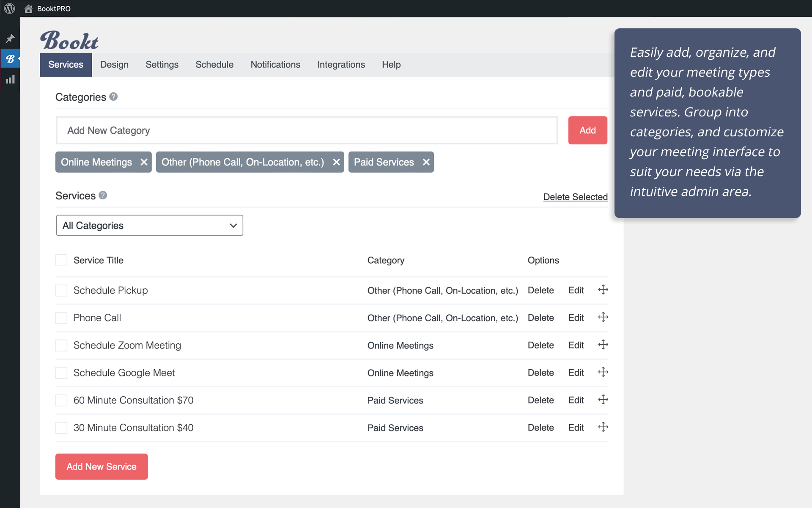Click the help icon next to Services
Screen dimensions: 812x508
pos(102,195)
